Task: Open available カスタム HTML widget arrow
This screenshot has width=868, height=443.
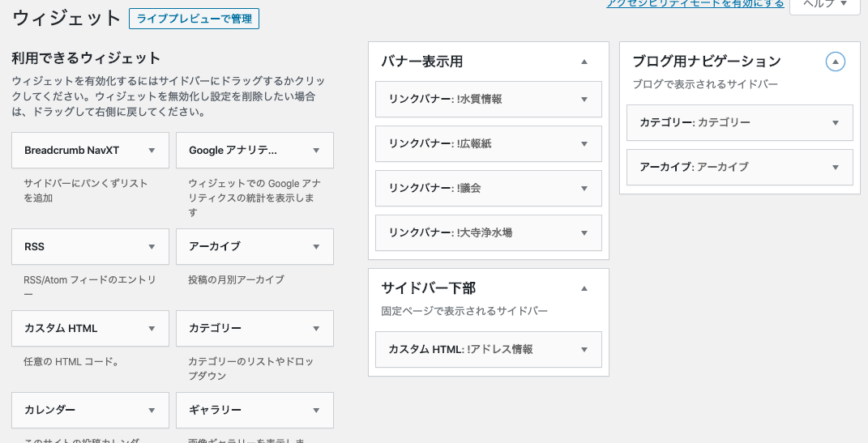Action: tap(152, 329)
